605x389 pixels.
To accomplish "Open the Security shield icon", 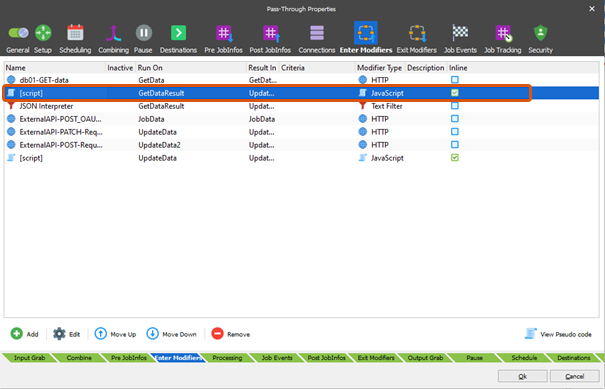I will click(541, 33).
